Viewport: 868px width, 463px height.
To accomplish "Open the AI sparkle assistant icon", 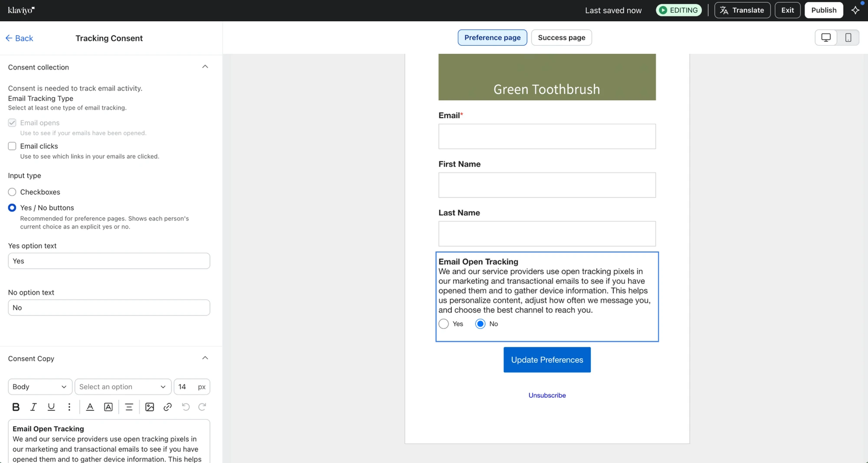I will coord(856,10).
